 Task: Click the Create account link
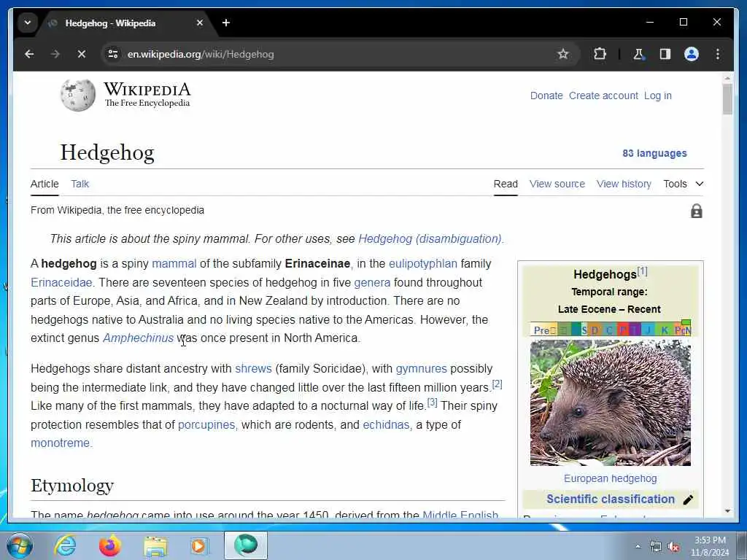(603, 96)
